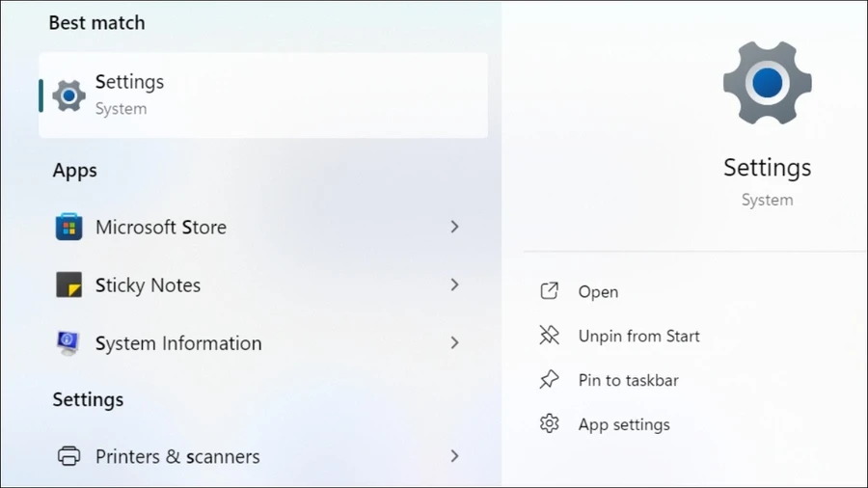Expand the System Information result chevron
This screenshot has height=488, width=868.
tap(454, 343)
